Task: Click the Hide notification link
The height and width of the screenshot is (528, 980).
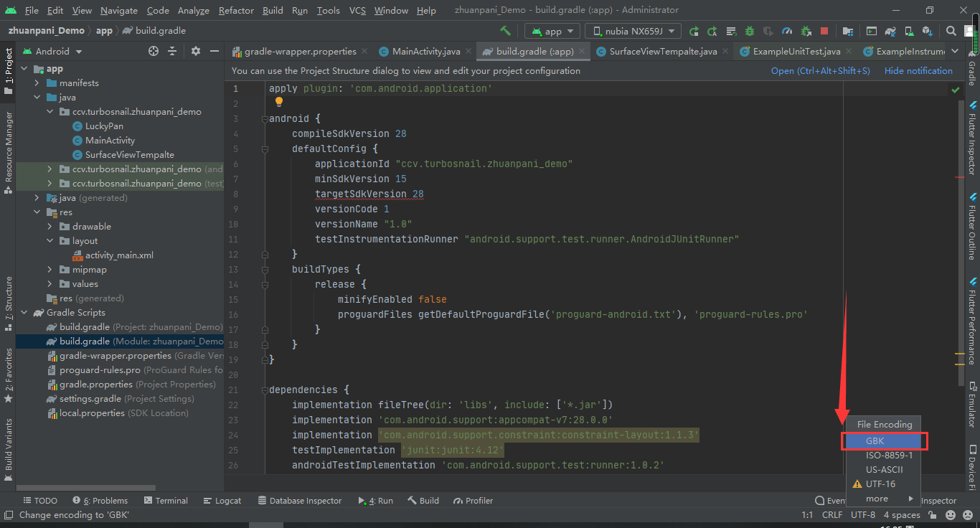Action: coord(918,70)
